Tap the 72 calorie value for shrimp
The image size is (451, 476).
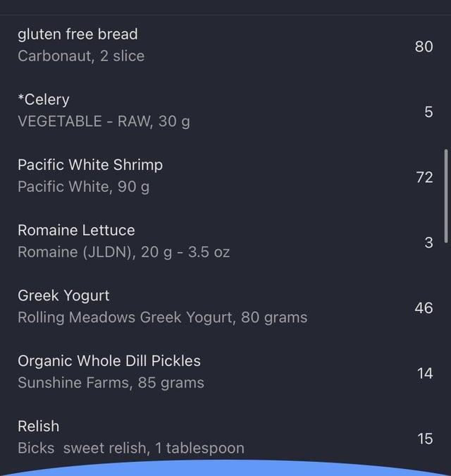pyautogui.click(x=424, y=177)
